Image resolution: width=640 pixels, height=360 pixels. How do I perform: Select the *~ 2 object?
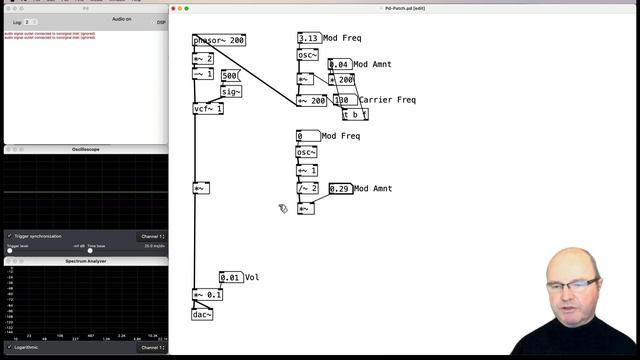coord(203,58)
